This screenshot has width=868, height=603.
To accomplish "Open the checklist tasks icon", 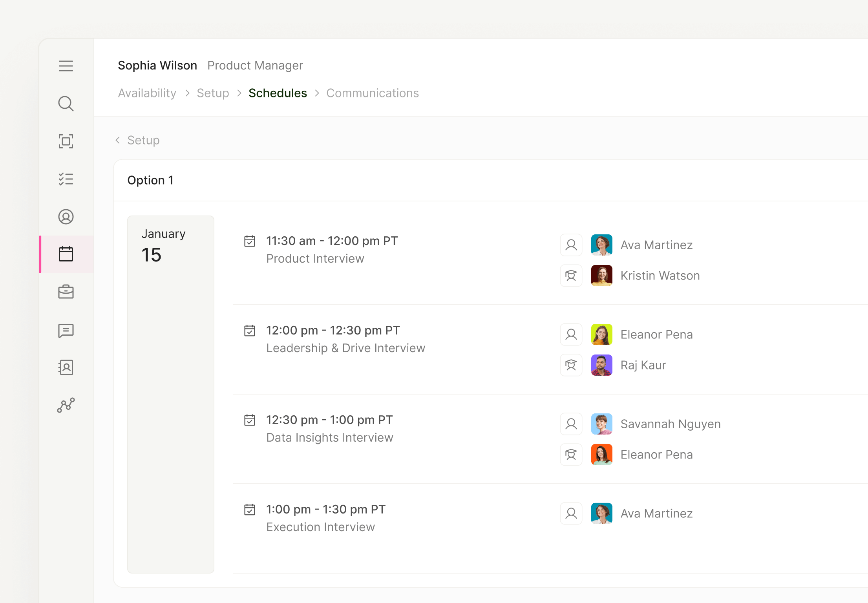I will 66,179.
